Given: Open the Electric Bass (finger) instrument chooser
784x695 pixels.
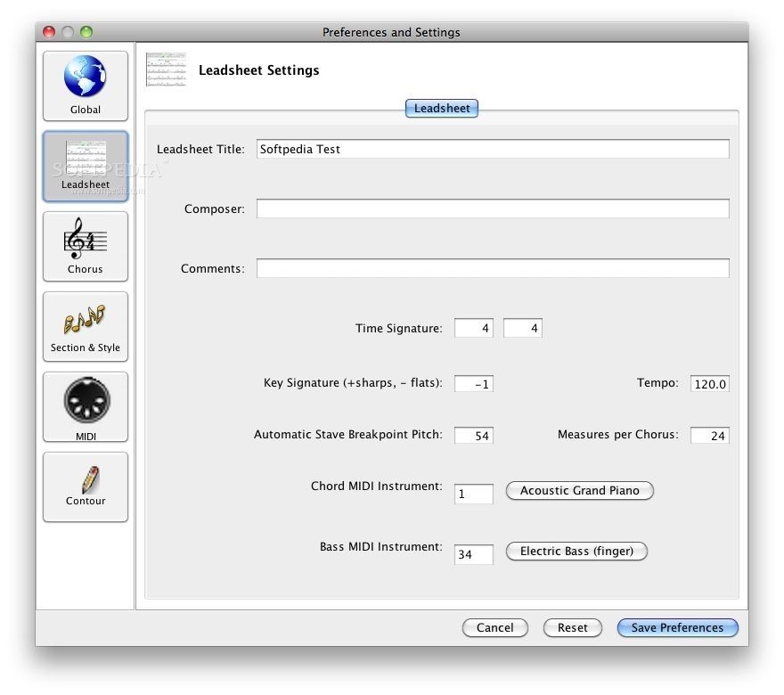Looking at the screenshot, I should 576,552.
